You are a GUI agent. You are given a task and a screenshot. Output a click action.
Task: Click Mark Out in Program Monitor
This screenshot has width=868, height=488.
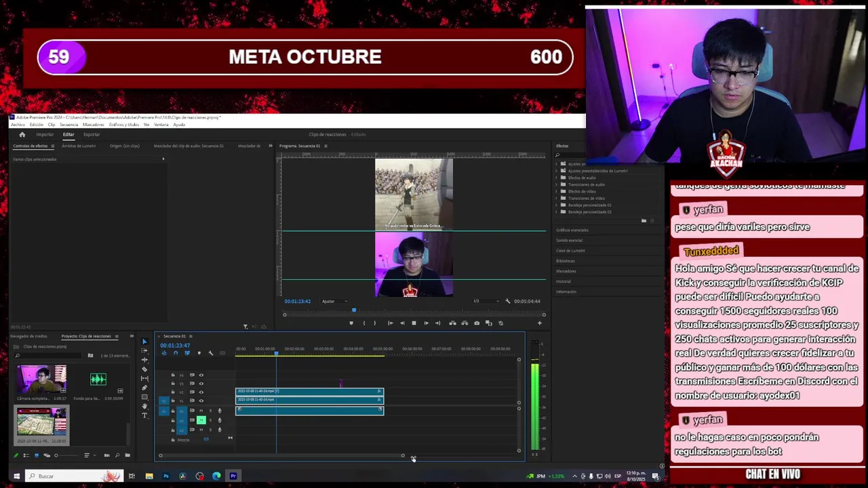pos(374,323)
